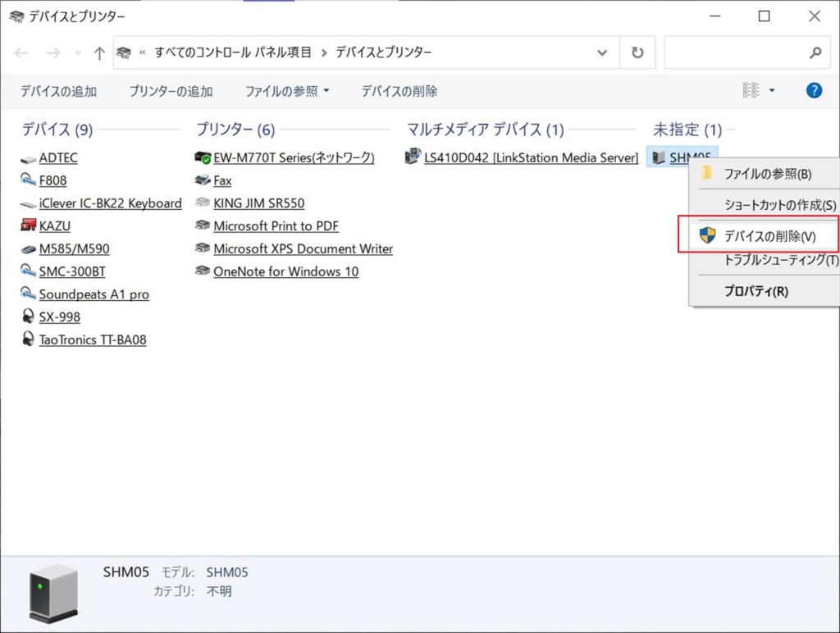840x633 pixels.
Task: Click the refresh button beside the address bar
Action: pyautogui.click(x=637, y=52)
